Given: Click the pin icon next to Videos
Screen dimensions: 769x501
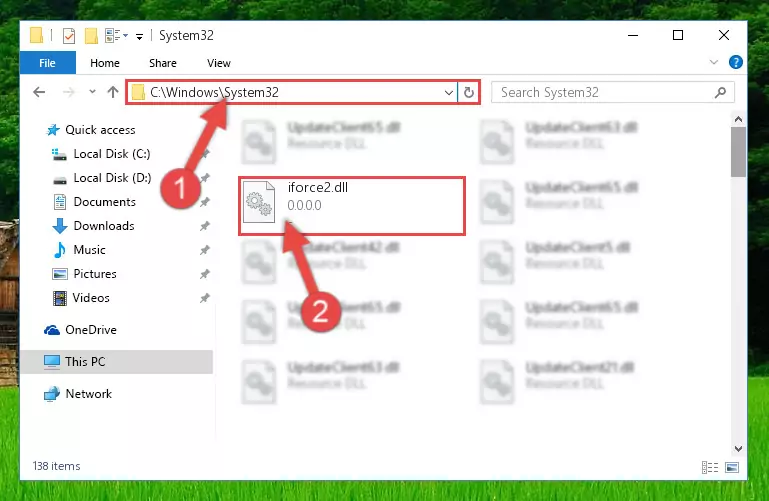Looking at the screenshot, I should tap(205, 298).
